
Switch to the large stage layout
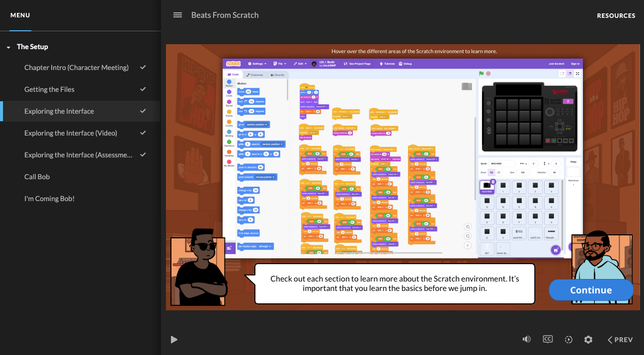point(569,73)
